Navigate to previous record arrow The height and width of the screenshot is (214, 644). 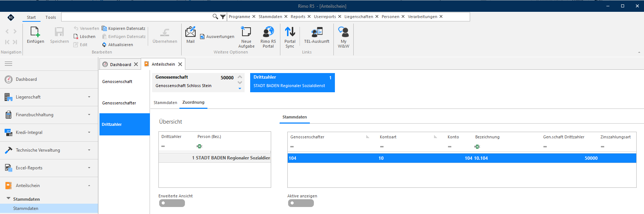(x=7, y=31)
